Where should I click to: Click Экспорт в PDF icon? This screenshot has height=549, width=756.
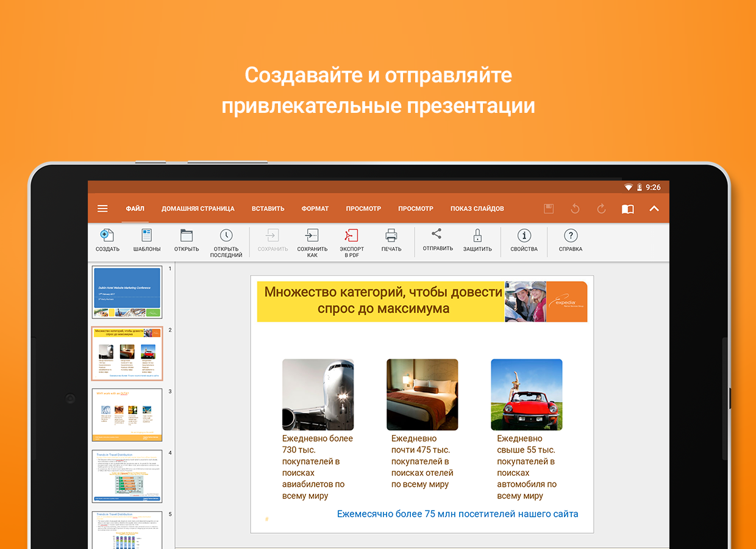(352, 235)
